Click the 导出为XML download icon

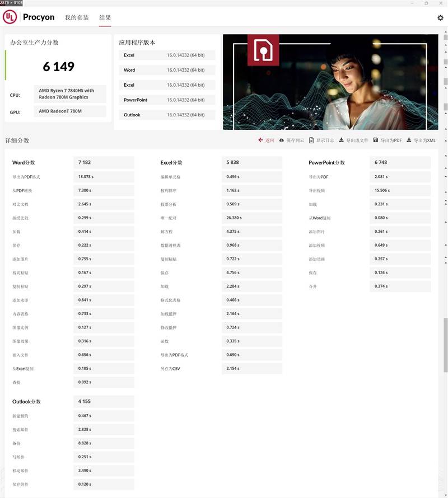[409, 140]
